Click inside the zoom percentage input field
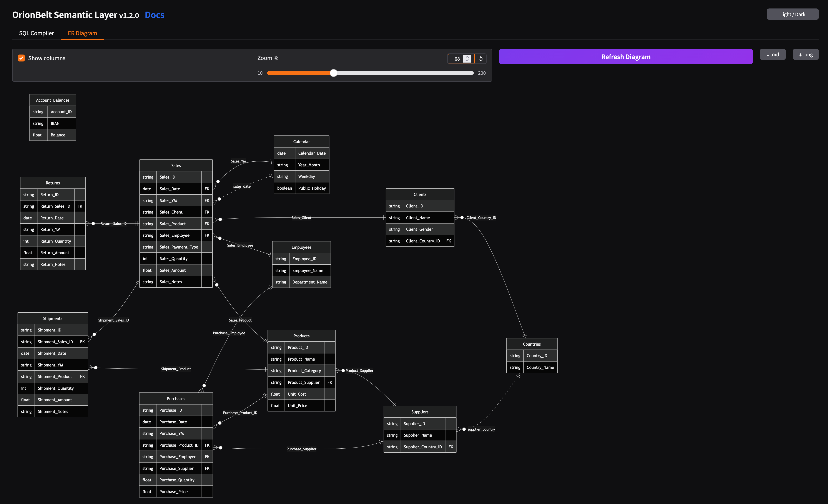828x504 pixels. coord(457,58)
